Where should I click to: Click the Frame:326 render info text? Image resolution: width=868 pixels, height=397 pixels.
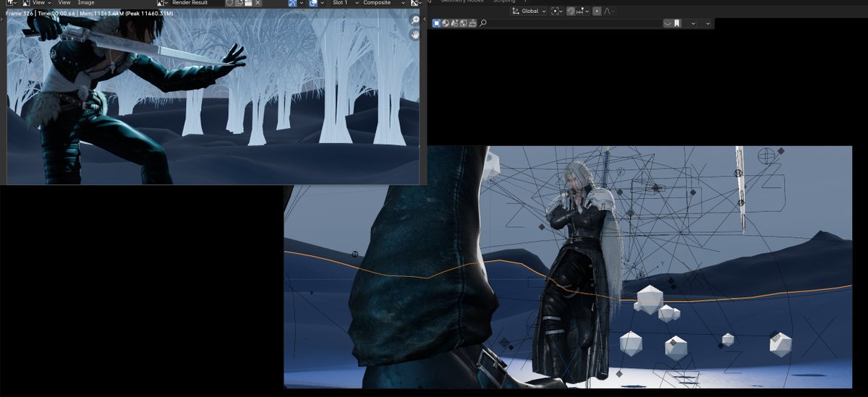pyautogui.click(x=20, y=14)
